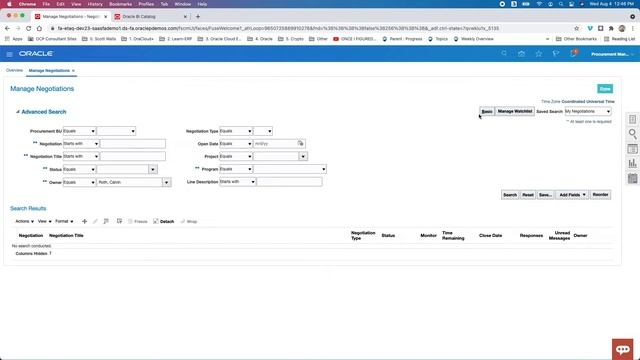Open the tasks panel icon in right sidebar

tap(632, 119)
